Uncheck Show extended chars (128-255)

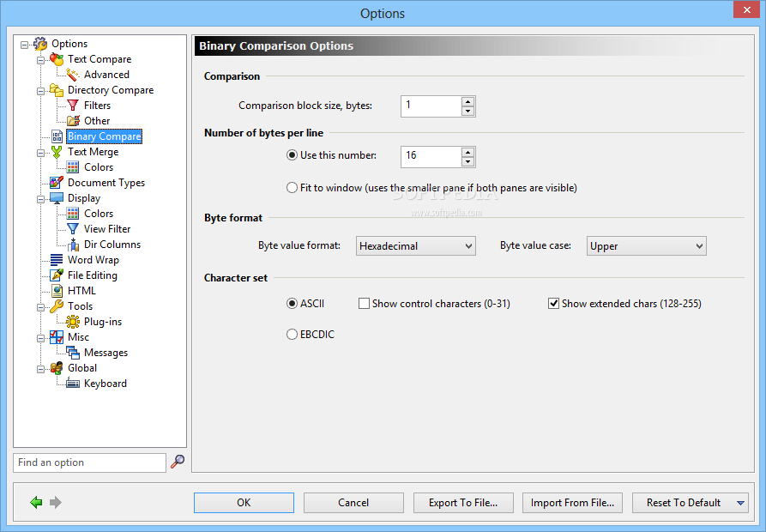pyautogui.click(x=553, y=304)
